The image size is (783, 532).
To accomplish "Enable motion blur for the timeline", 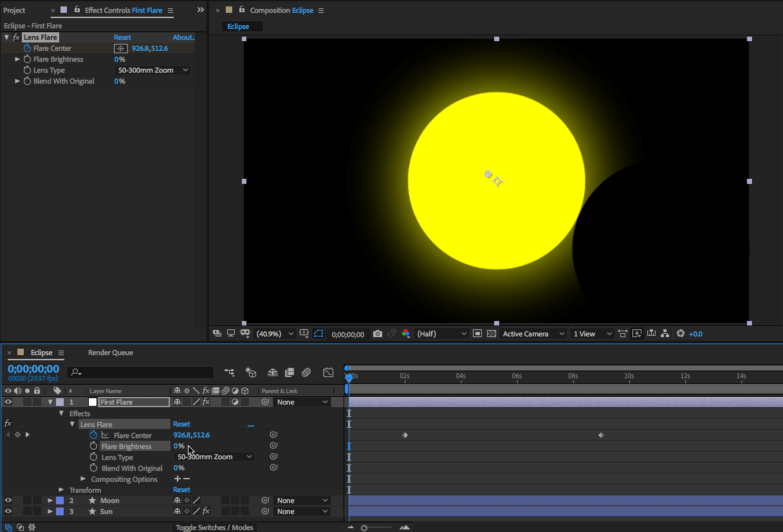I will point(306,372).
